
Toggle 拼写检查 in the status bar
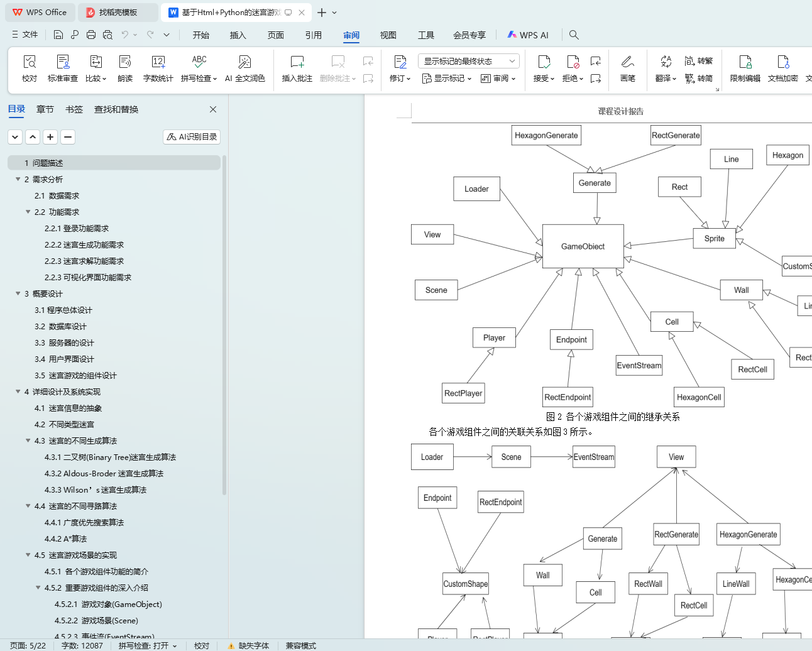[148, 645]
